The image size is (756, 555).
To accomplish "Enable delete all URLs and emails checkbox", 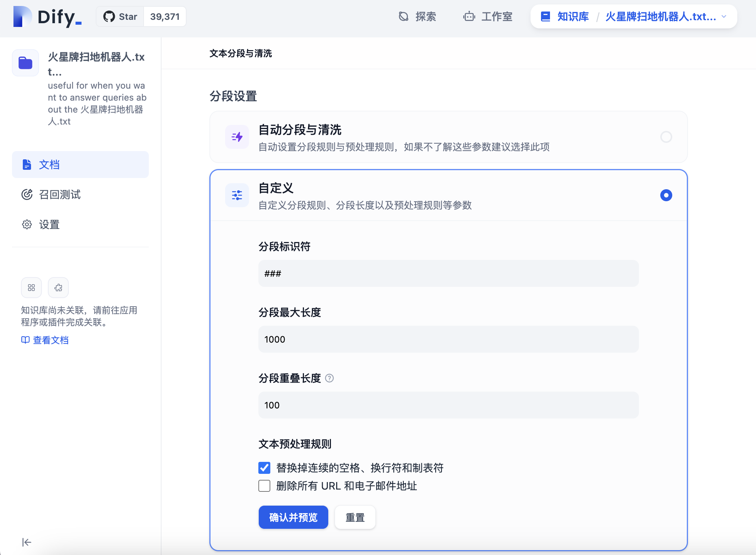I will [x=264, y=486].
